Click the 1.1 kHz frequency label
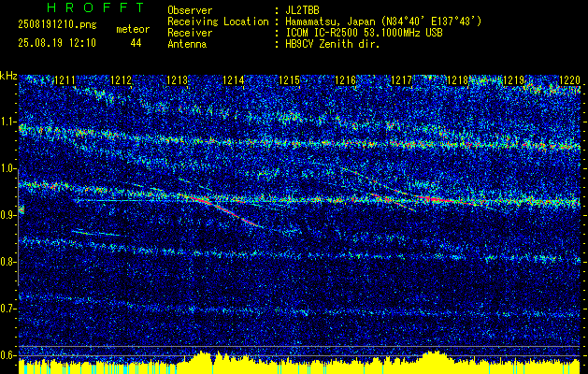 [8, 122]
